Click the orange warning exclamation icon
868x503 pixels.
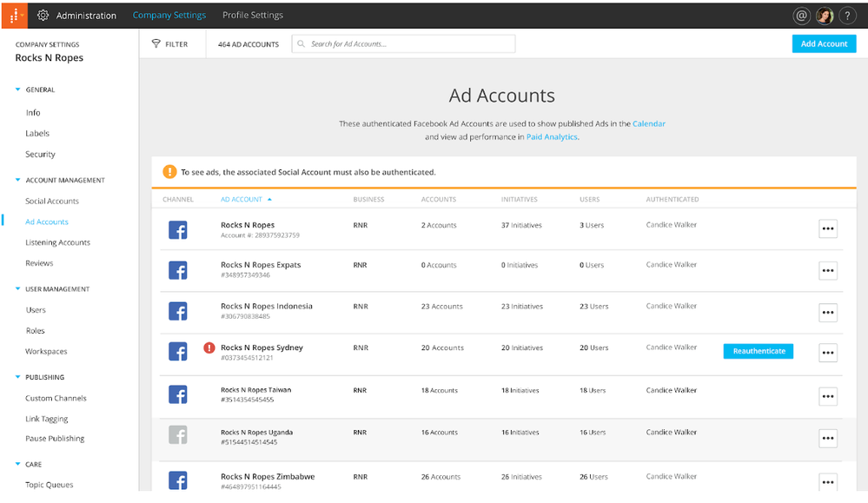coord(169,172)
